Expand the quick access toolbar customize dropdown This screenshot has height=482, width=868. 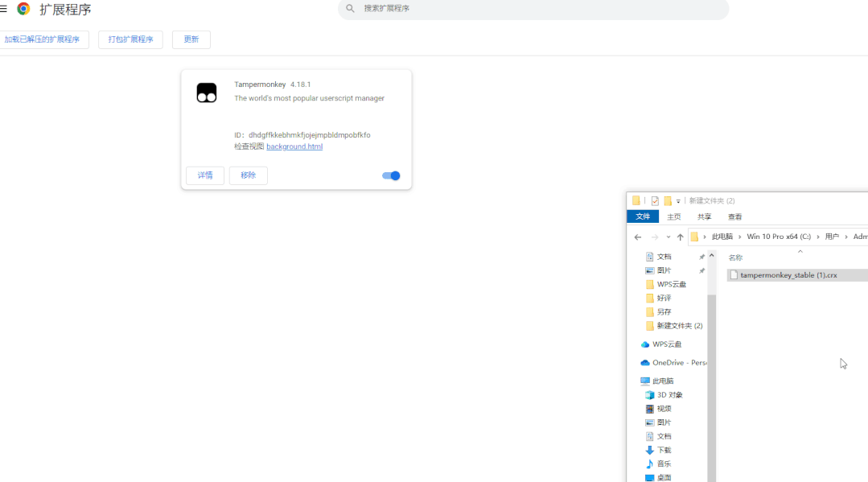(x=678, y=201)
